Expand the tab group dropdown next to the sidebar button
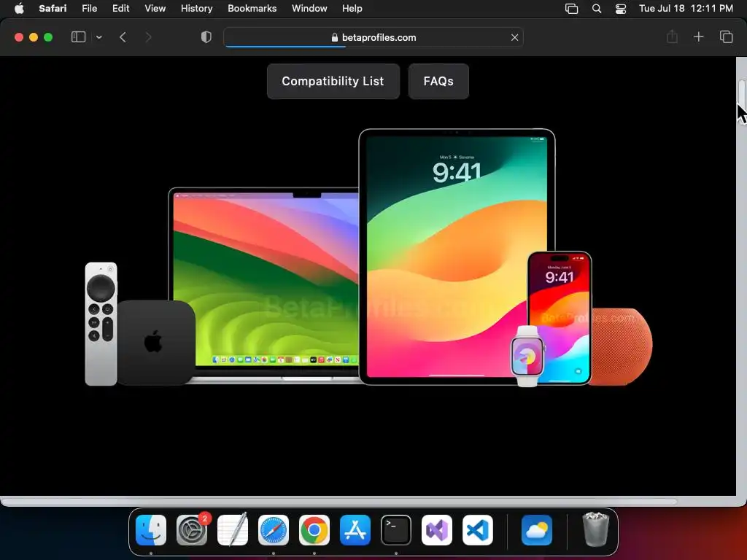Viewport: 747px width, 560px height. (98, 37)
